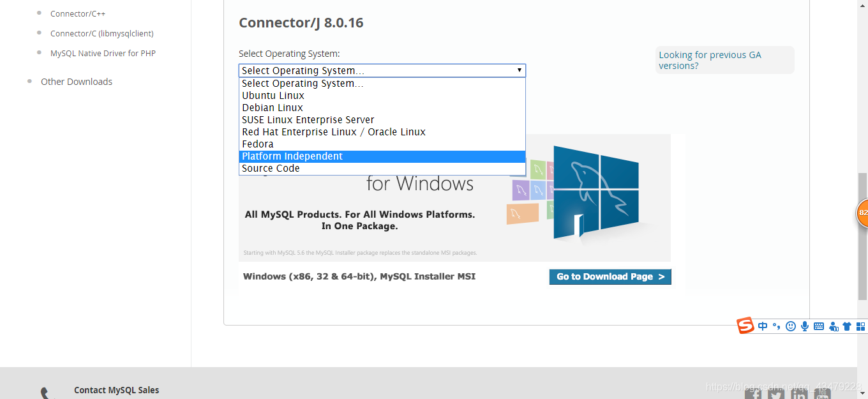Viewport: 868px width, 399px height.
Task: Click the Connector/J 8.0.16 heading
Action: (x=301, y=23)
